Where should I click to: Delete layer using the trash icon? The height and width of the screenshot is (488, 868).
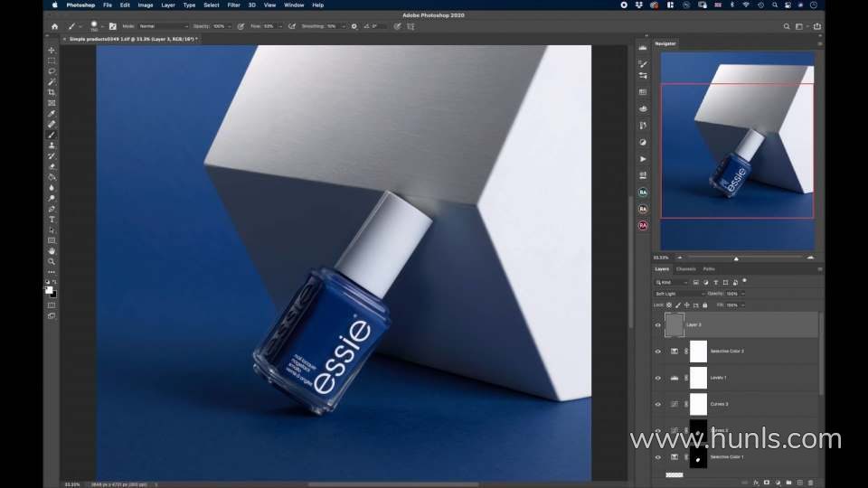(x=811, y=483)
